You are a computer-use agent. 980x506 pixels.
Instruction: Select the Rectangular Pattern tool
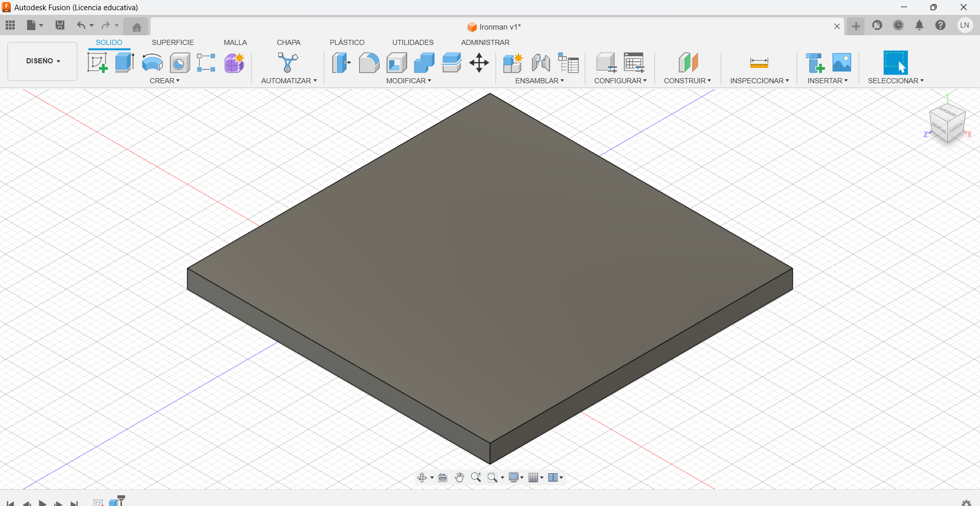[x=206, y=63]
